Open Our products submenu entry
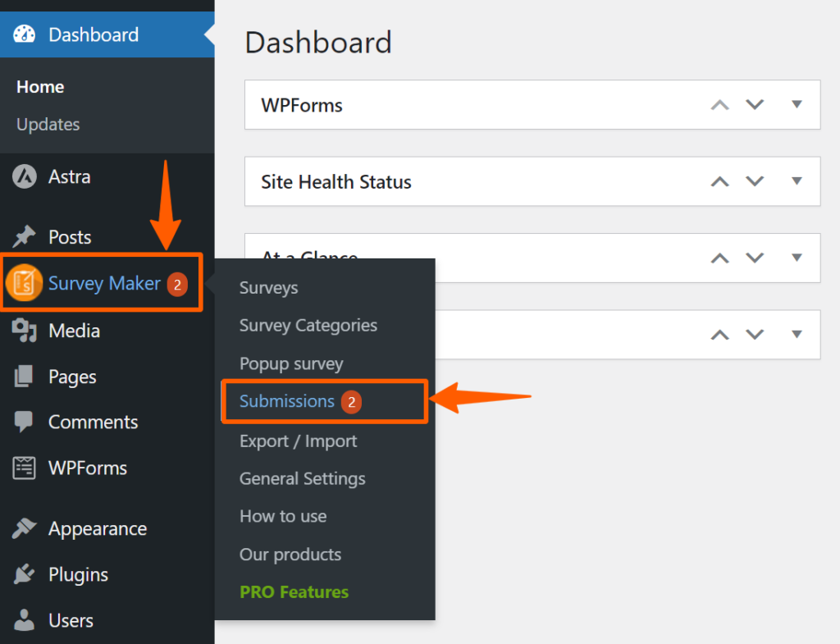The image size is (840, 644). pyautogui.click(x=290, y=555)
